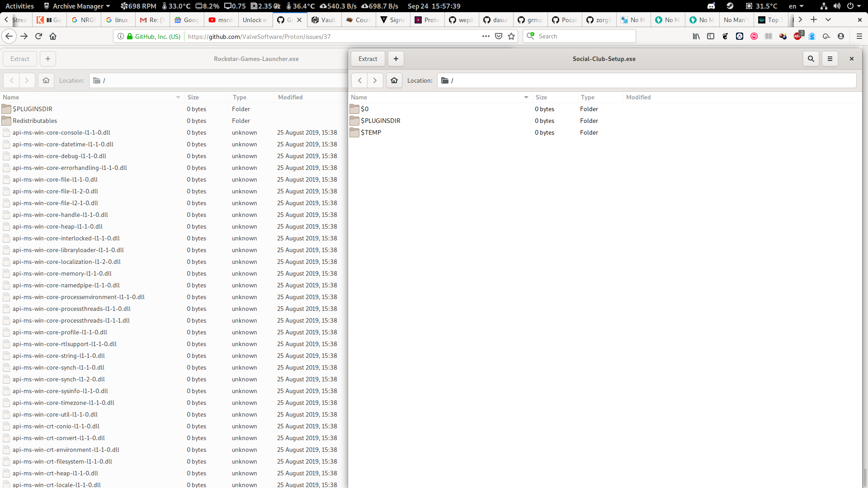868x488 pixels.
Task: Focus the Firefox Search box
Action: tap(580, 36)
